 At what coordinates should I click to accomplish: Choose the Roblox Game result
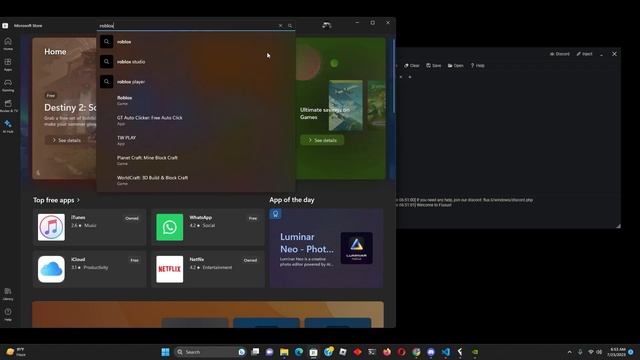point(196,100)
